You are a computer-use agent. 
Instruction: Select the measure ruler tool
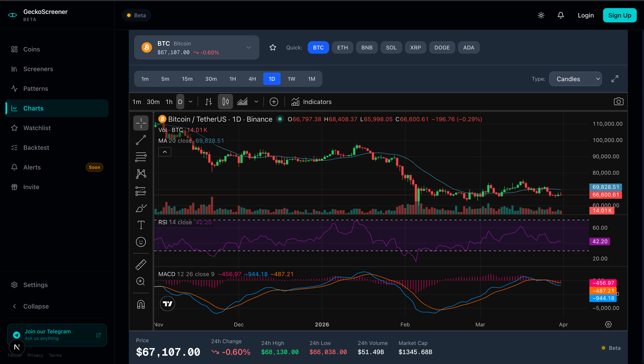[141, 264]
